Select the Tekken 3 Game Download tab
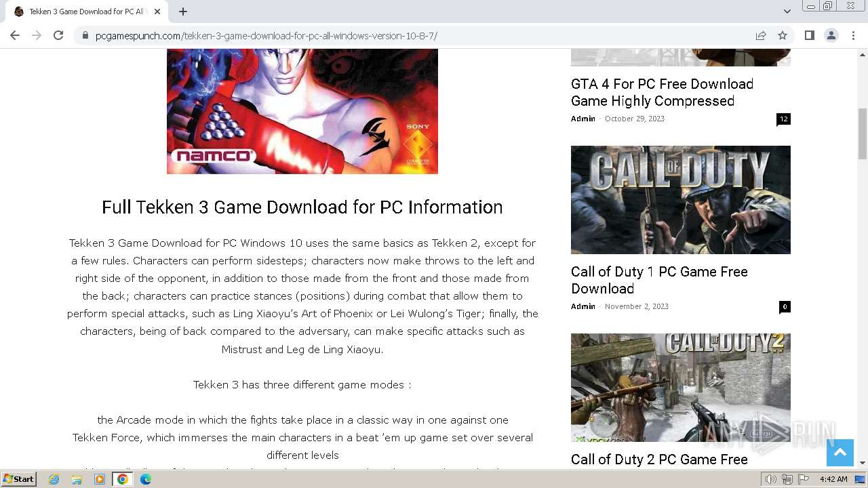The image size is (868, 488). point(86,12)
